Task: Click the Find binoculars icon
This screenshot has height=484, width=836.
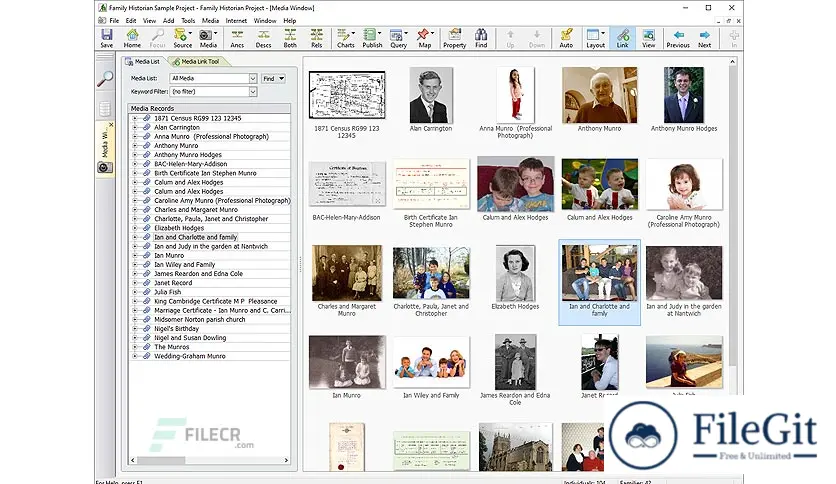Action: tap(481, 38)
